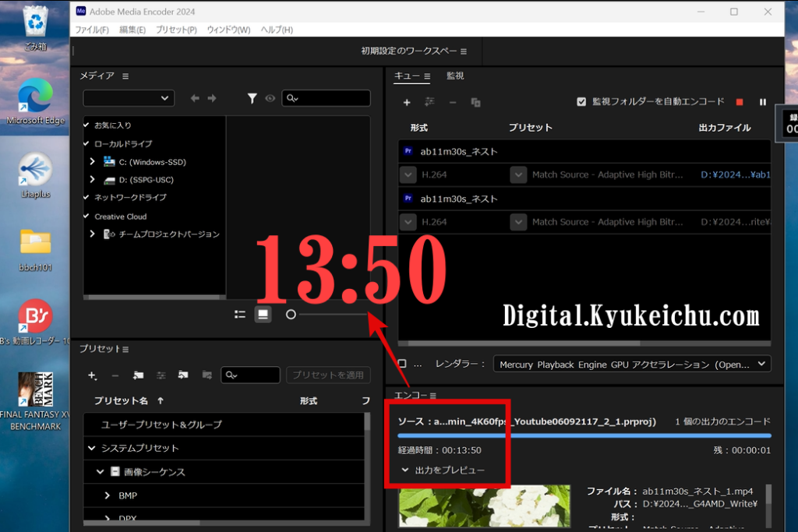Delete the selected preset
The height and width of the screenshot is (532, 798).
(115, 375)
